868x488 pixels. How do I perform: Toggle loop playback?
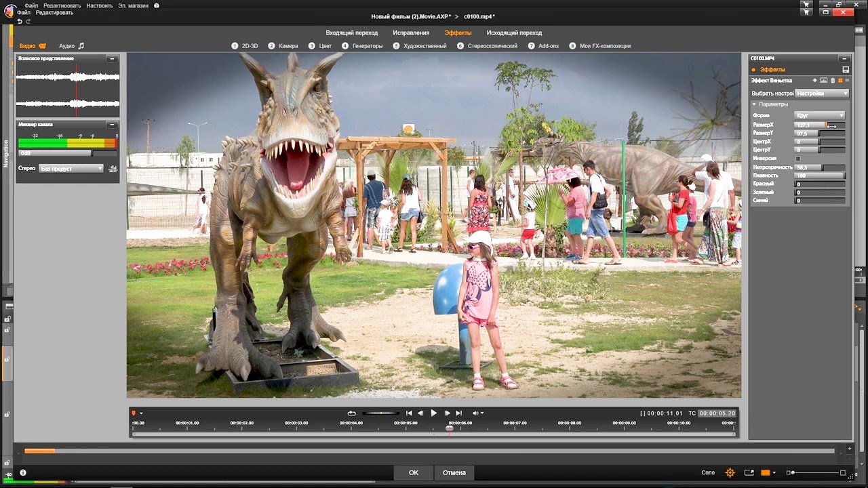[351, 413]
